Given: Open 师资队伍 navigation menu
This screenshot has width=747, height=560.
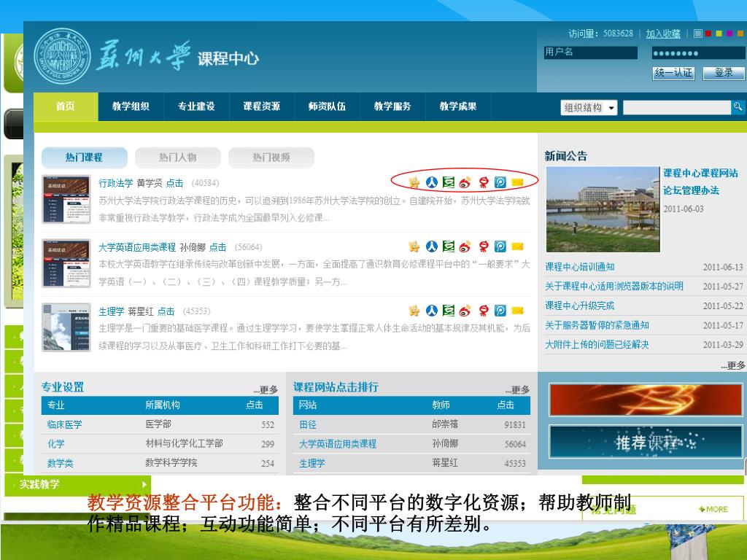Looking at the screenshot, I should tap(328, 106).
